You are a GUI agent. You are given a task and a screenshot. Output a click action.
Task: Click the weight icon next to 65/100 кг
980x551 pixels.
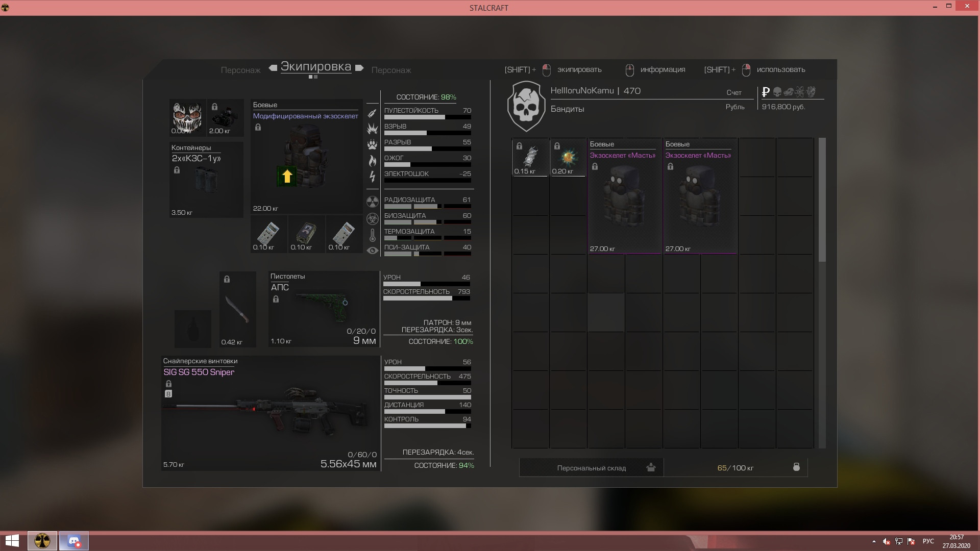tap(796, 467)
